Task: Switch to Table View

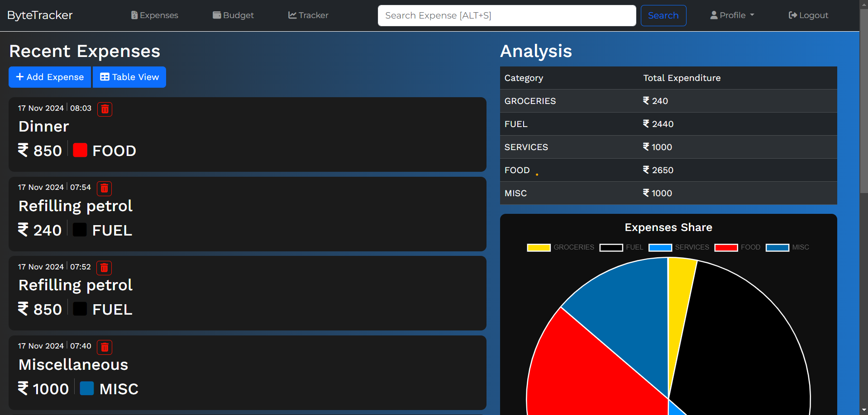Action: pyautogui.click(x=129, y=77)
